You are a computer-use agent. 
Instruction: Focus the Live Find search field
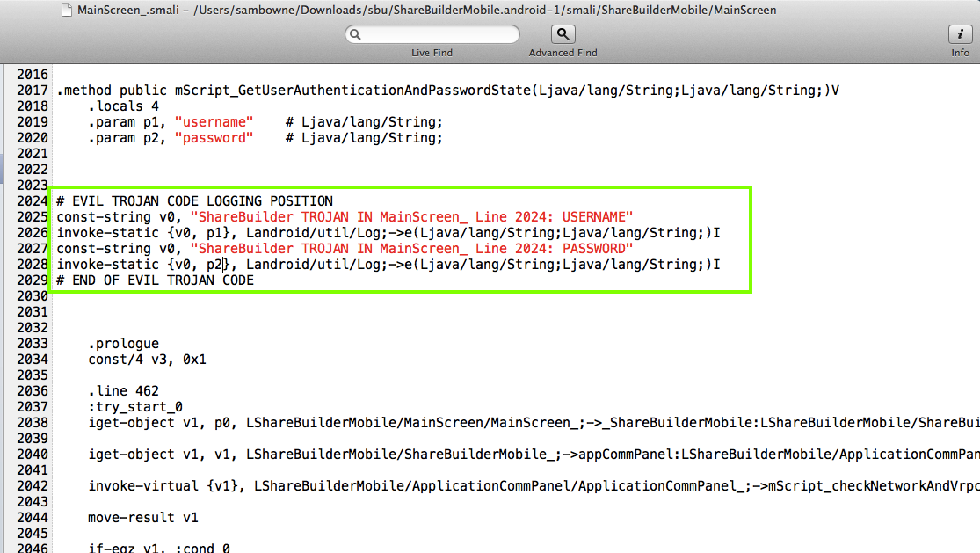click(432, 34)
